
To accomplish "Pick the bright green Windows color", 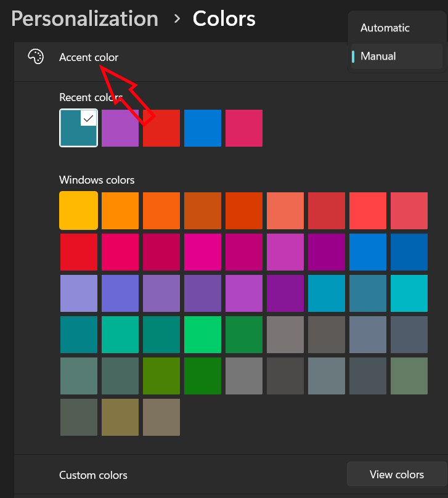I will (x=202, y=335).
